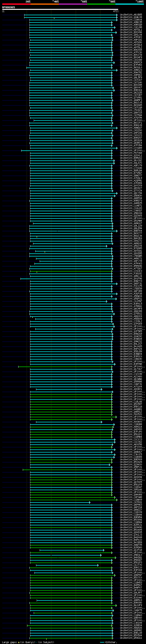Select hit UniRef100_A7P0P2
This screenshot has width=146, height=644.
[131, 37]
